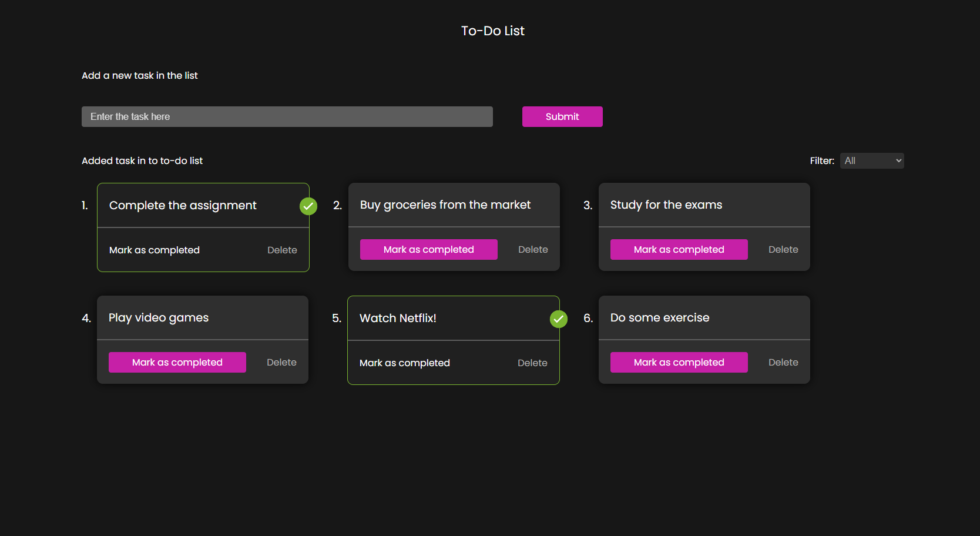This screenshot has width=980, height=536.
Task: Delete the Watch Netflix! task
Action: pyautogui.click(x=532, y=363)
